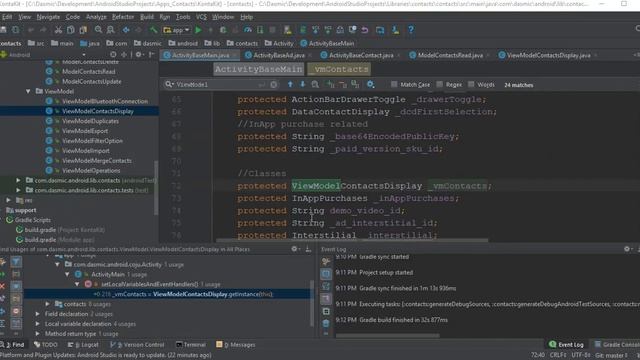Switch to ViewModelContactsDisplay.java tab

tap(549, 55)
